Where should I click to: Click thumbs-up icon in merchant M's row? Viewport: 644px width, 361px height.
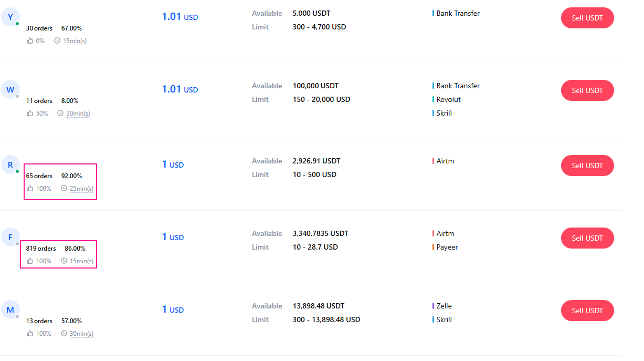(30, 334)
